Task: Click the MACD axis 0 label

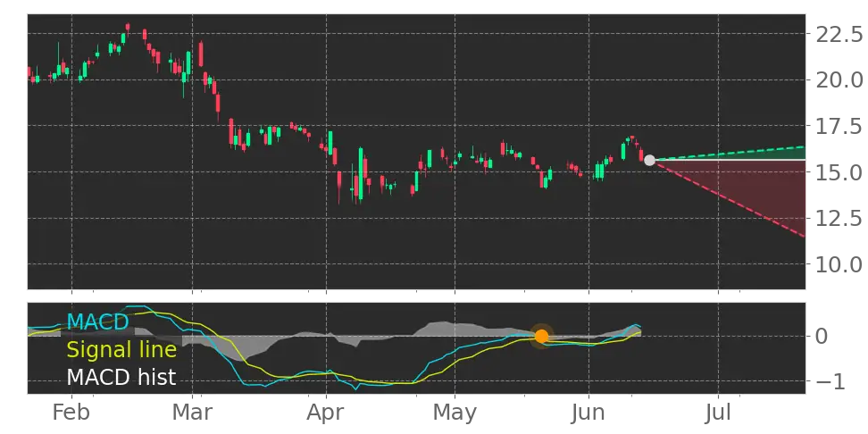Action: (822, 336)
